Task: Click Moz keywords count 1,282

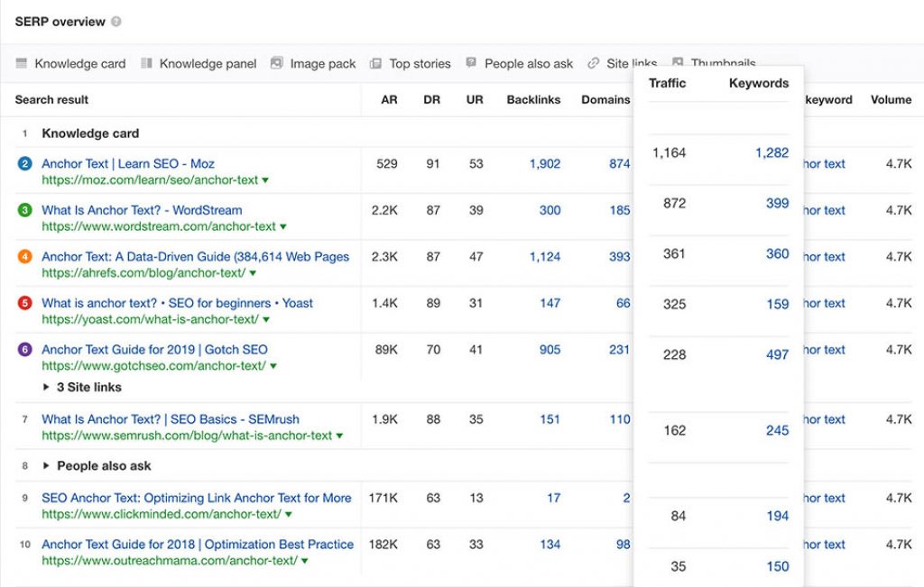Action: tap(772, 153)
